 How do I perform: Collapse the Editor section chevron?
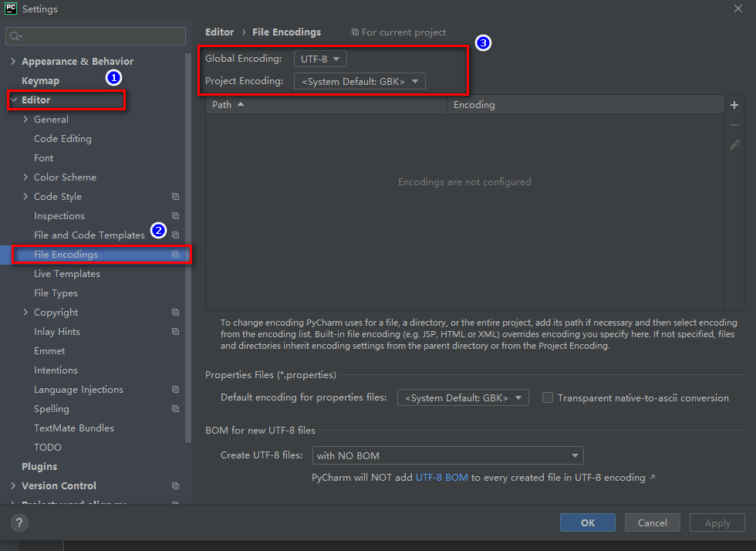(14, 100)
